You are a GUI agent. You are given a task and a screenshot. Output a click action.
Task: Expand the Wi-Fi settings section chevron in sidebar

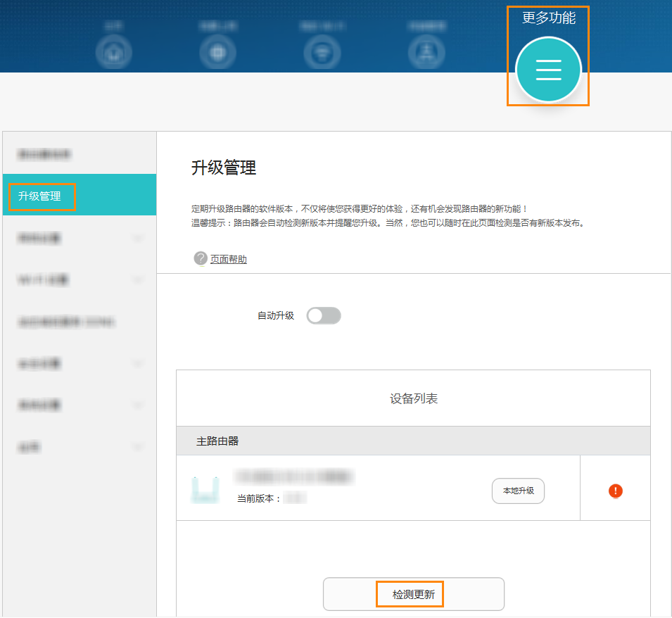coord(138,280)
